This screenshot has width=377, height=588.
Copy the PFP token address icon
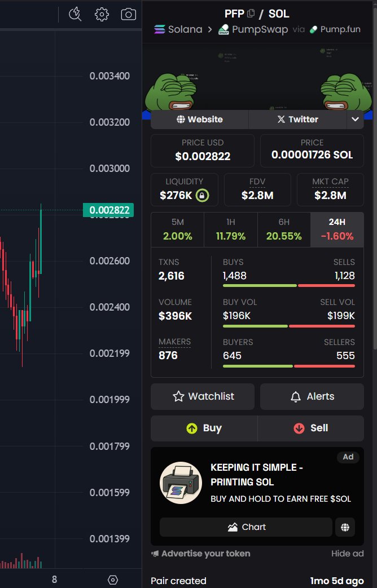click(251, 14)
